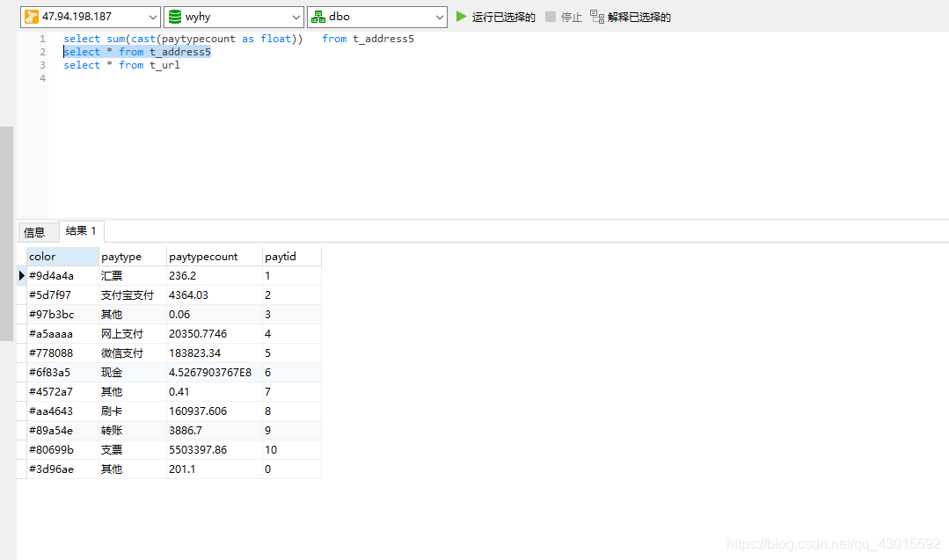The image size is (949, 560).
Task: Click the row indicator arrow beside the #9d4a4a row
Action: point(21,275)
